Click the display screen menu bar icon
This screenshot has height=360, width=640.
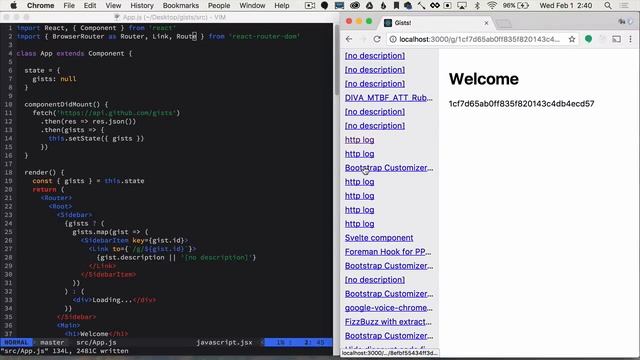pyautogui.click(x=339, y=5)
